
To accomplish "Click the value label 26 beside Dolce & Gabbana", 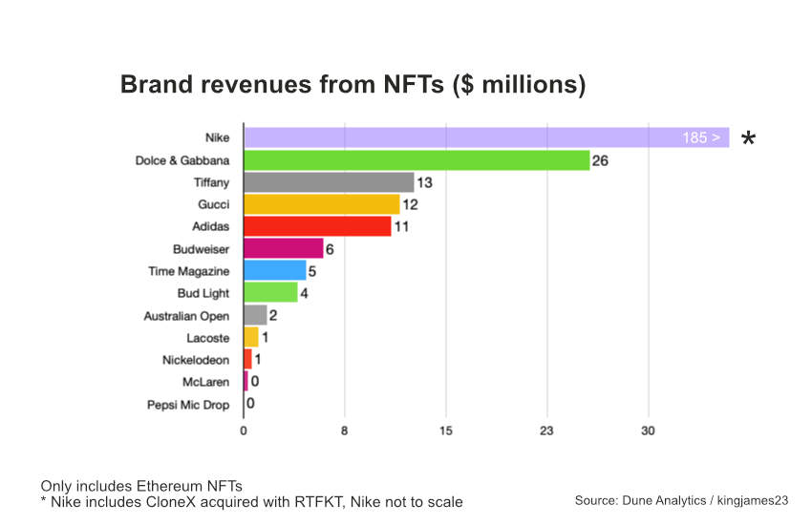I will point(600,160).
